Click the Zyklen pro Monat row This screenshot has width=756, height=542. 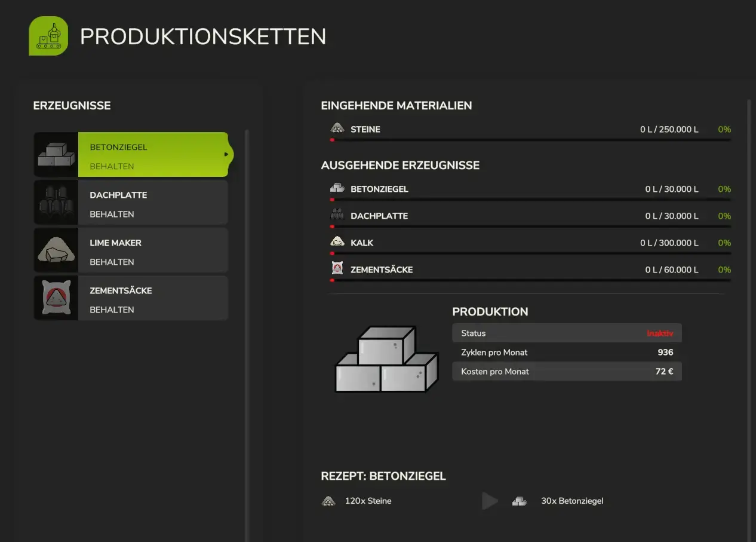click(x=566, y=353)
